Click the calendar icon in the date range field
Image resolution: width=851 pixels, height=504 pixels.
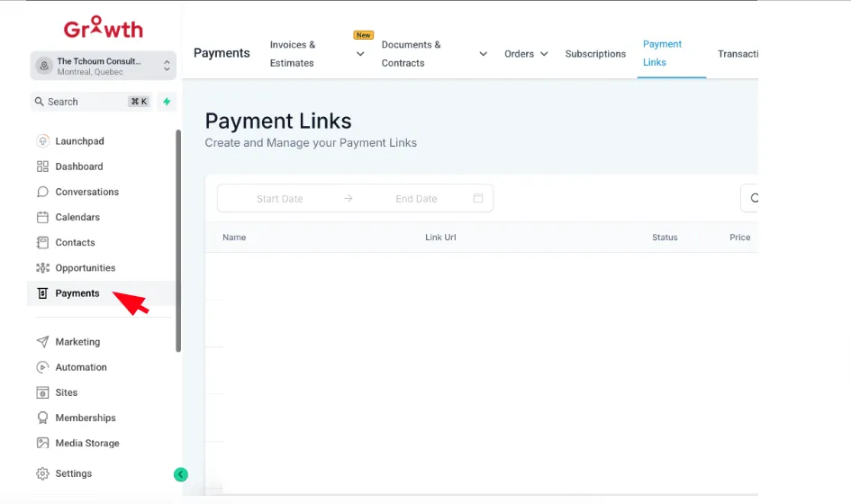(478, 198)
